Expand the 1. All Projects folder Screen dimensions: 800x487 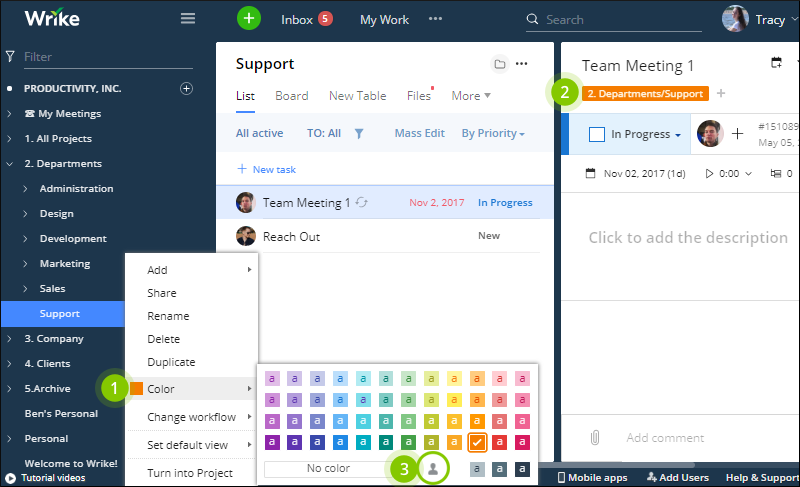pyautogui.click(x=9, y=139)
